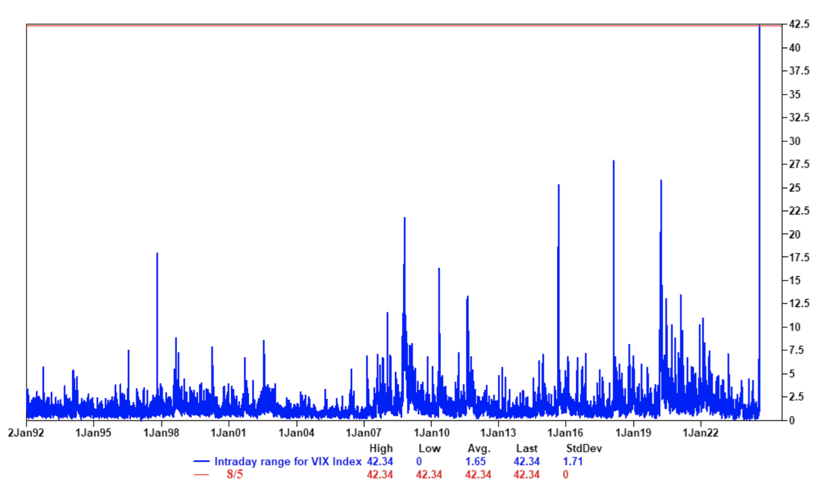The width and height of the screenshot is (830, 504).
Task: Click the blue 1.65 average value
Action: (478, 462)
